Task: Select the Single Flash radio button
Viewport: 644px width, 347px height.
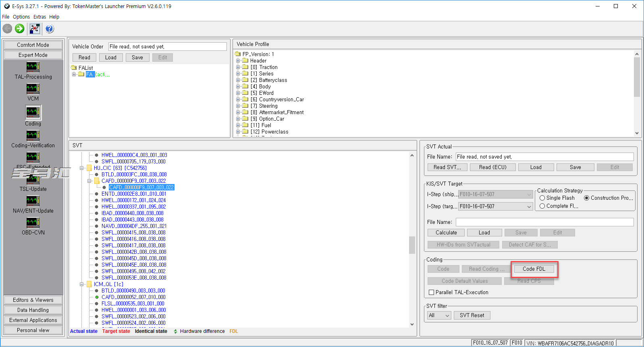Action: pyautogui.click(x=542, y=198)
